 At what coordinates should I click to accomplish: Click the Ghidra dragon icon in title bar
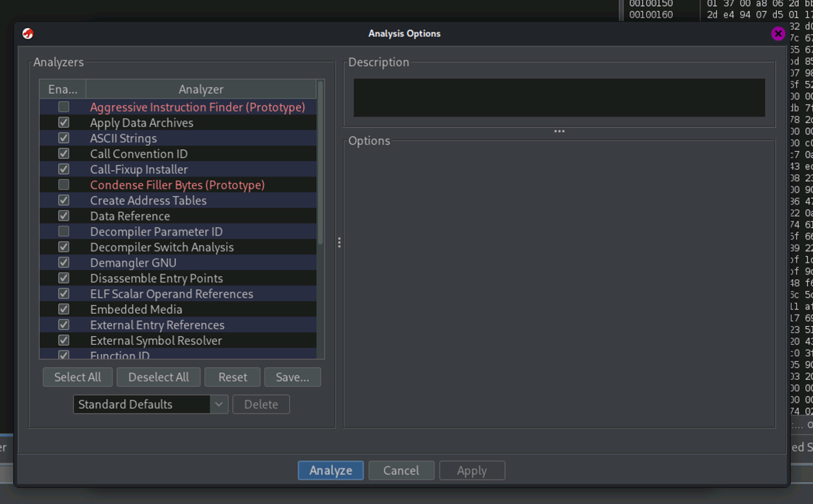coord(28,34)
